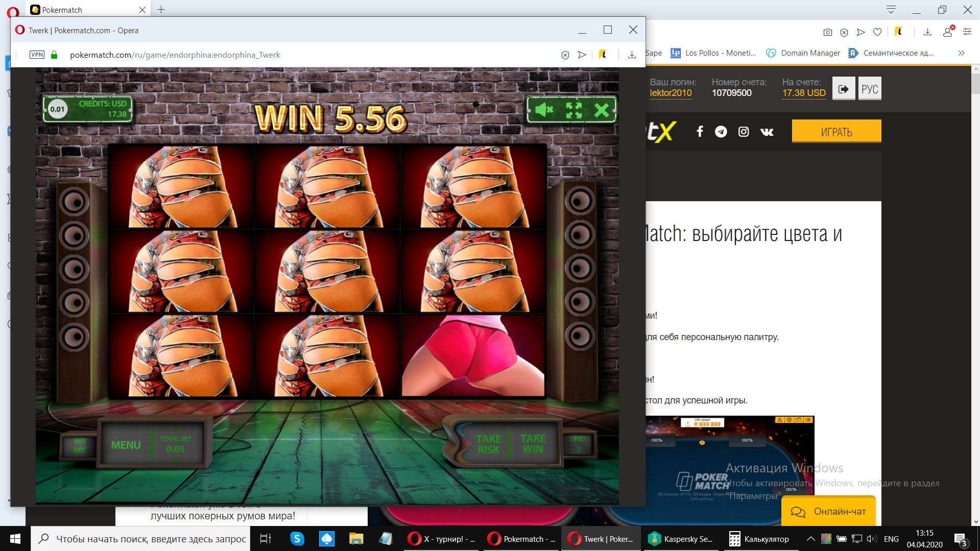Focus the pokermatch.com address field

coord(175,55)
